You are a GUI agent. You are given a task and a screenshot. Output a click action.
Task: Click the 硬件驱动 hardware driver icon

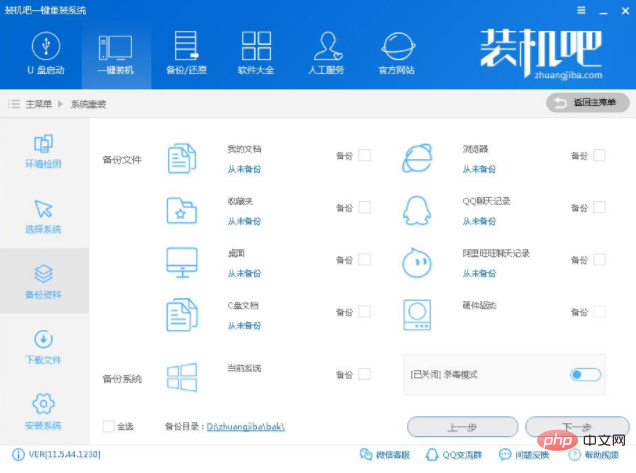417,315
